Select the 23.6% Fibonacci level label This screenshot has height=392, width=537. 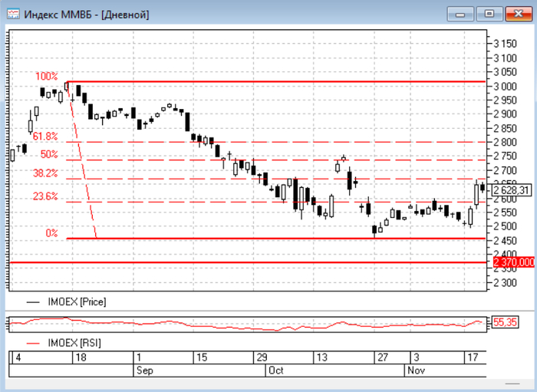click(45, 196)
